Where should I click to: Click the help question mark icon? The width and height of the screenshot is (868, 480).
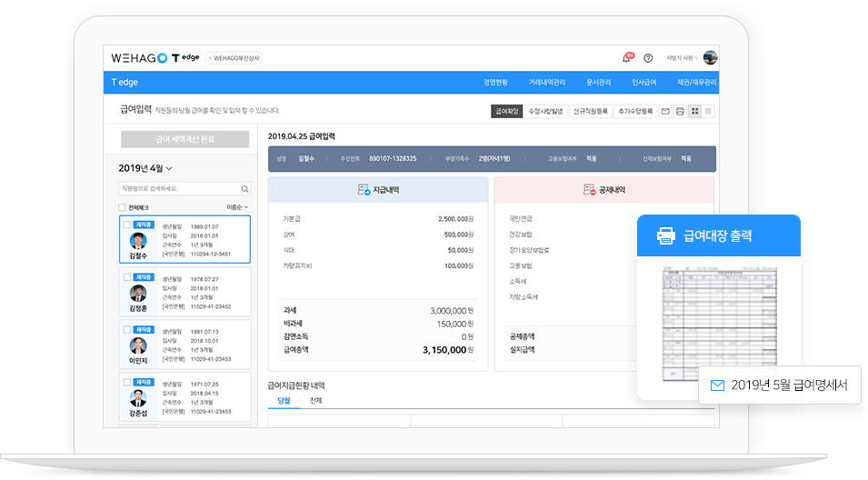648,58
